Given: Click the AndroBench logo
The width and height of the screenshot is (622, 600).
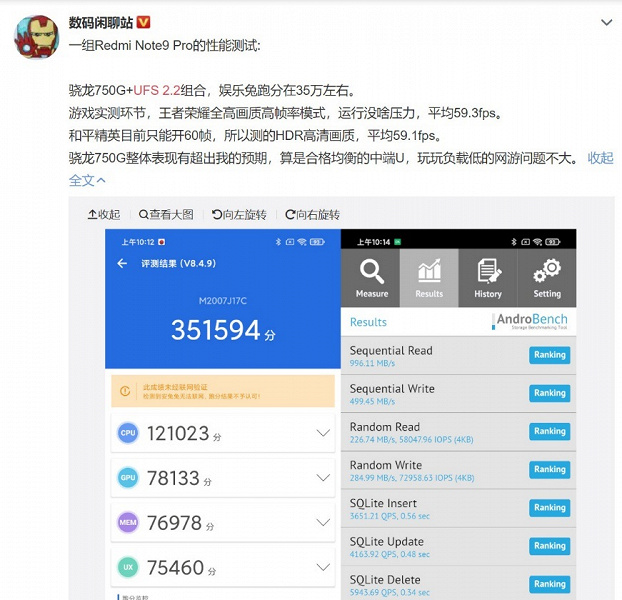Looking at the screenshot, I should (x=530, y=322).
